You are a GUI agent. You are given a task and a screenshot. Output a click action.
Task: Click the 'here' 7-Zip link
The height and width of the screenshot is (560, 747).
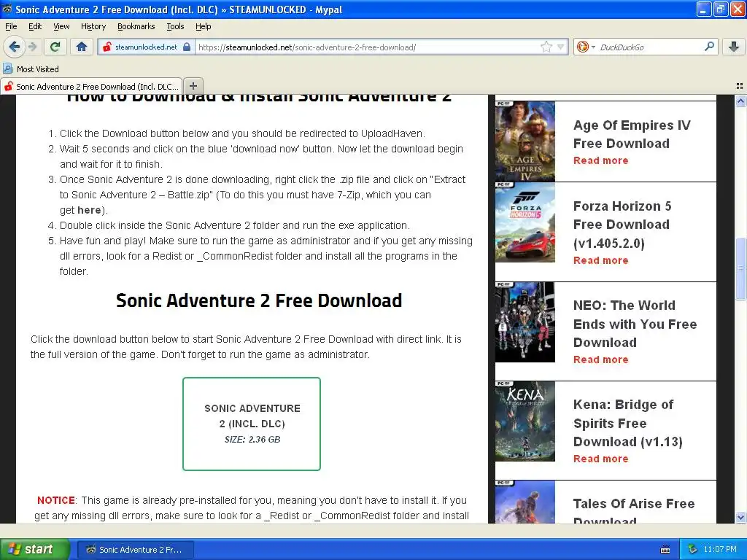[x=89, y=210]
